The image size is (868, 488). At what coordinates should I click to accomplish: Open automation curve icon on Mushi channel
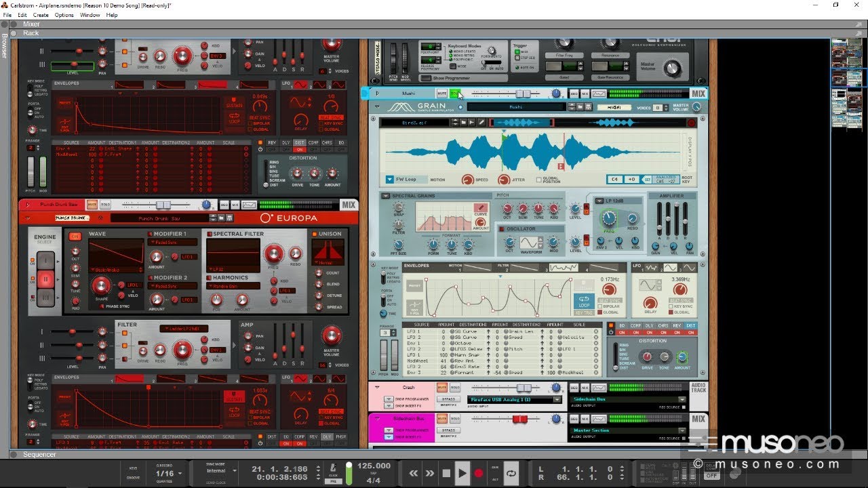[x=599, y=94]
